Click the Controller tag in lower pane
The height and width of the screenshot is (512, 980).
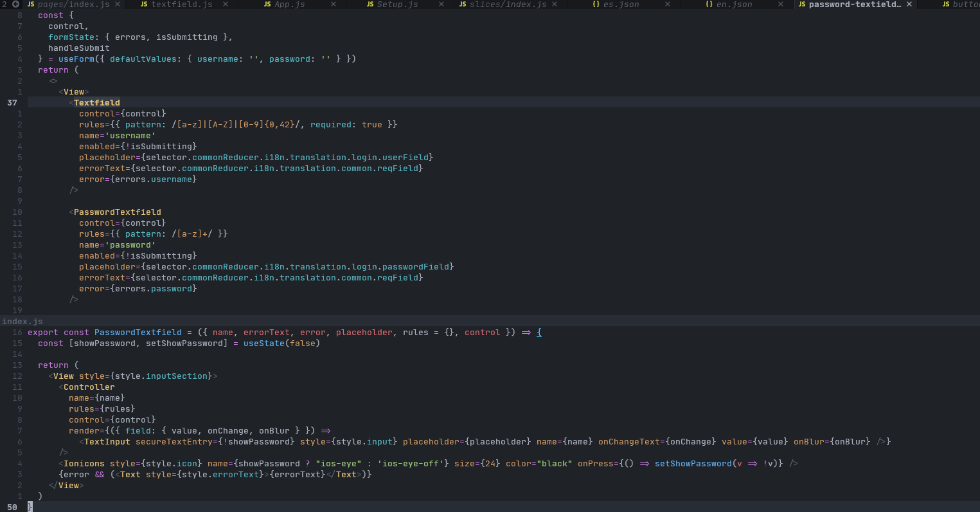pos(89,387)
